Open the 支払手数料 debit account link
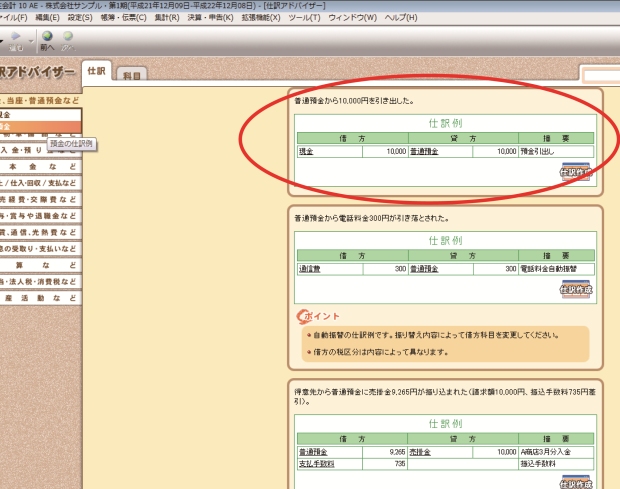Image resolution: width=620 pixels, height=489 pixels. coord(316,464)
